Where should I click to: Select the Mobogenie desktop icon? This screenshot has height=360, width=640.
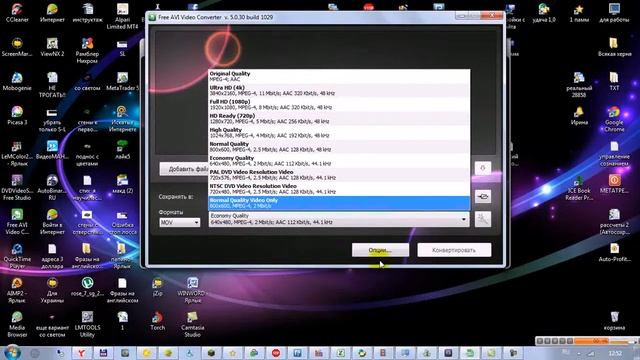tap(17, 81)
